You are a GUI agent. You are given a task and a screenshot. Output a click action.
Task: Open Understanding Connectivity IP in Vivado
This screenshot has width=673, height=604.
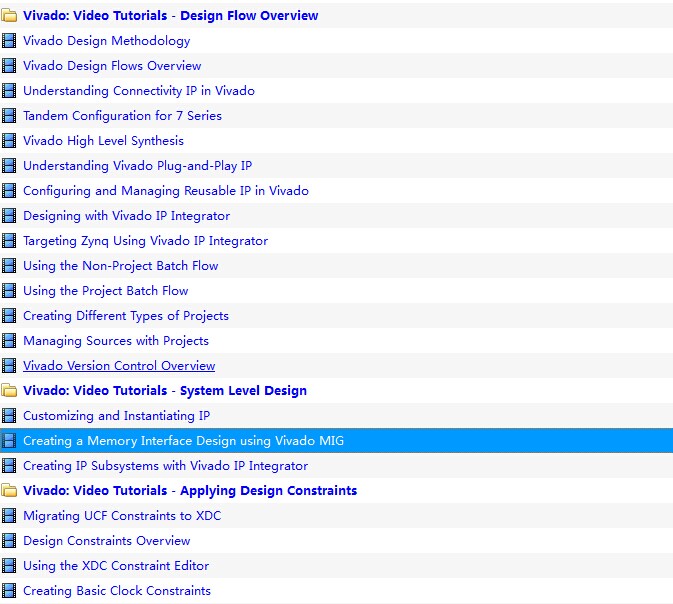pos(139,91)
